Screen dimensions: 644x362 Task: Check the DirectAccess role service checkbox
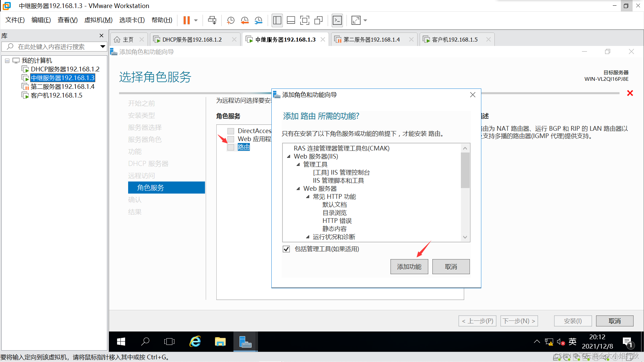click(231, 131)
